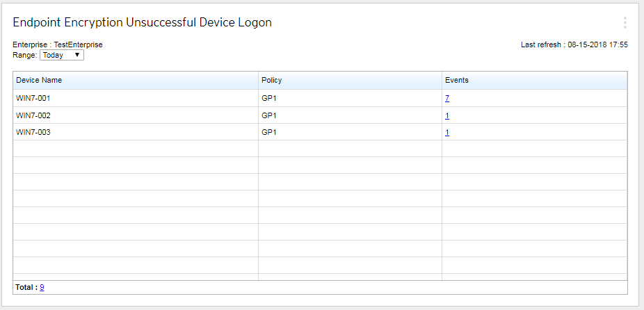Image resolution: width=644 pixels, height=310 pixels.
Task: Open the widget options kebab menu
Action: 625,23
